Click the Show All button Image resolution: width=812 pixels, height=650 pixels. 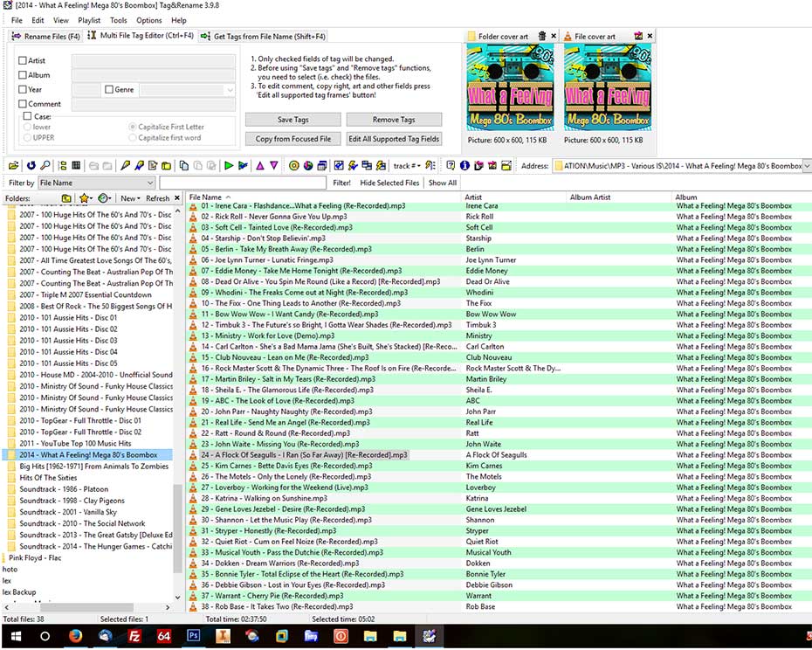tap(443, 183)
